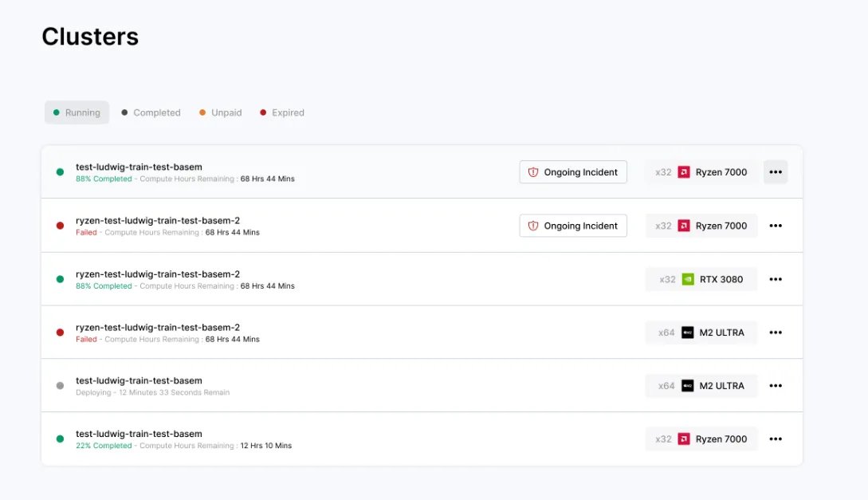Click 'x64' count in failed M2 ULTRA row
Image resolution: width=868 pixels, height=500 pixels.
point(666,333)
